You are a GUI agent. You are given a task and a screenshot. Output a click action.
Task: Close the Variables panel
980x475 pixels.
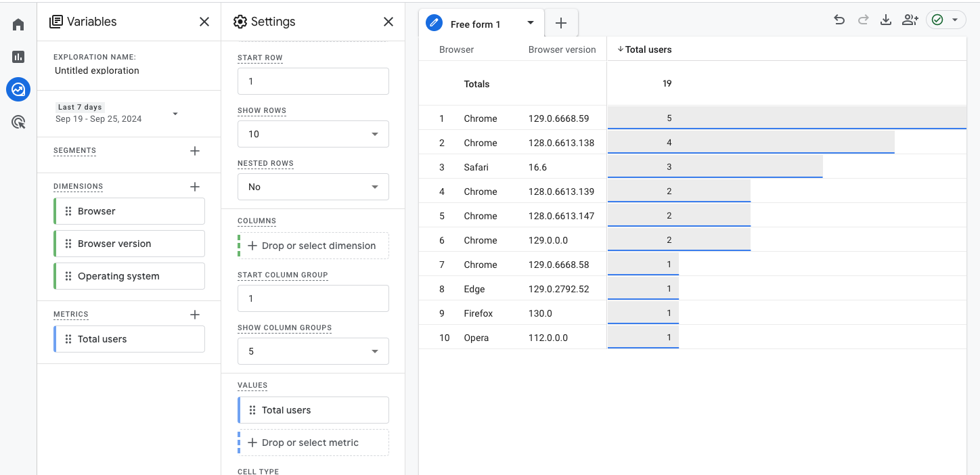coord(204,22)
